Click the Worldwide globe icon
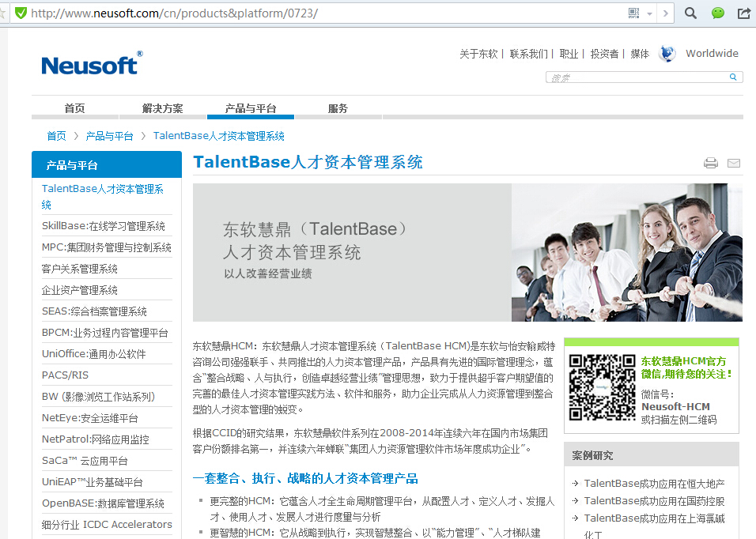 [667, 54]
